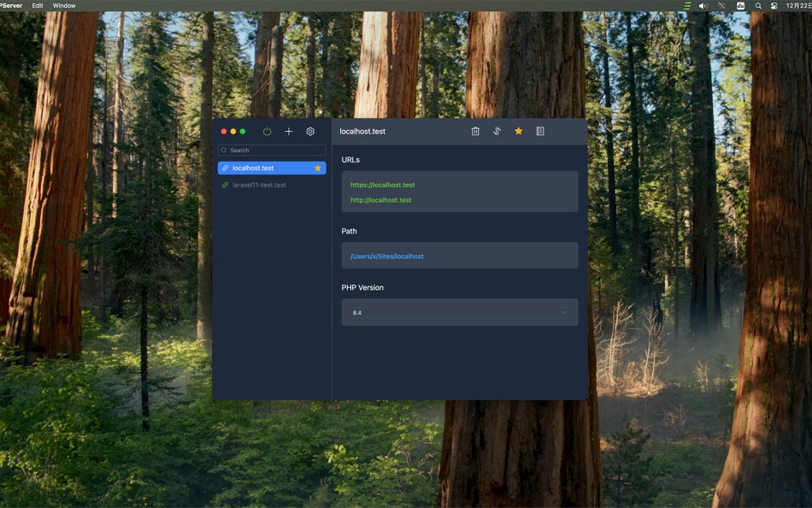Open the log document icon in header
This screenshot has width=812, height=508.
coord(540,131)
